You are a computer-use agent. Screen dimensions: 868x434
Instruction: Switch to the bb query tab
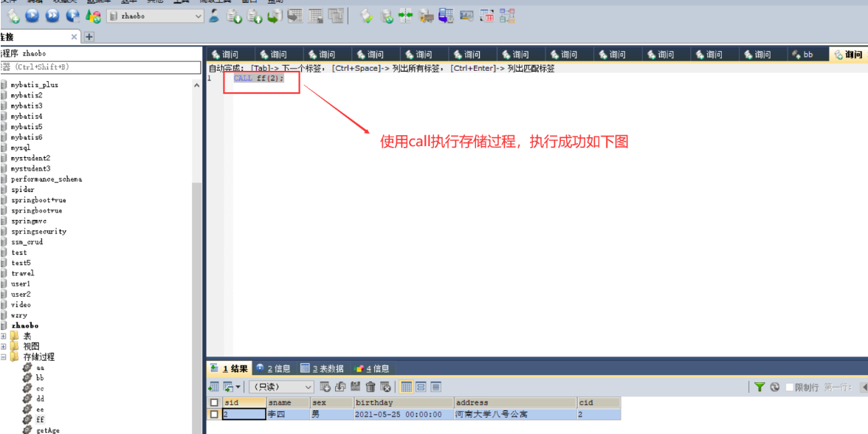click(808, 55)
